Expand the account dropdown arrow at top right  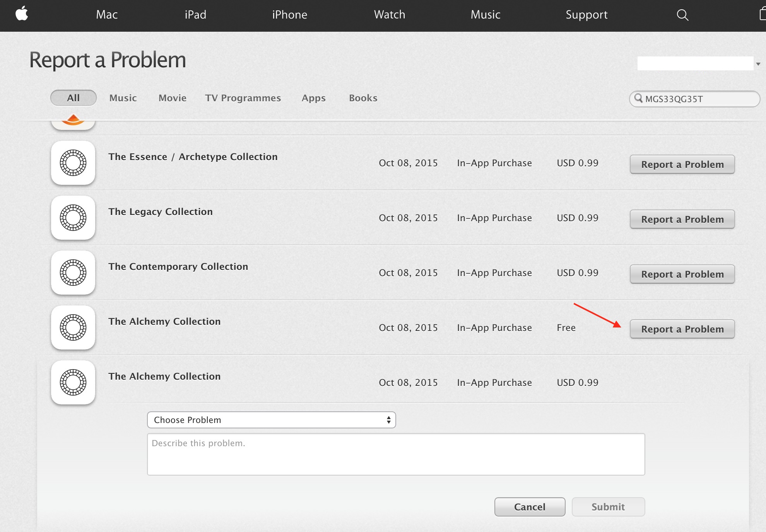tap(758, 64)
